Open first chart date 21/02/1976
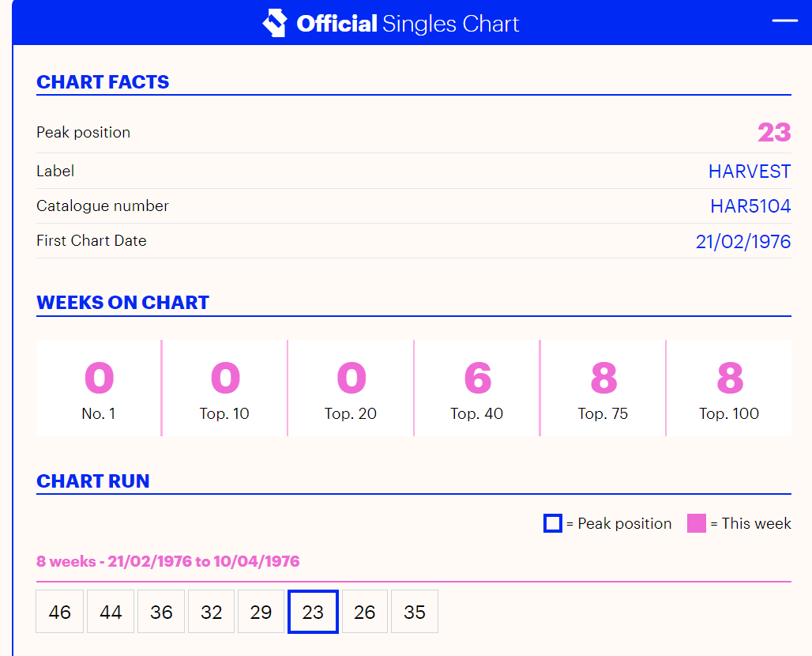812x656 pixels. coord(742,241)
